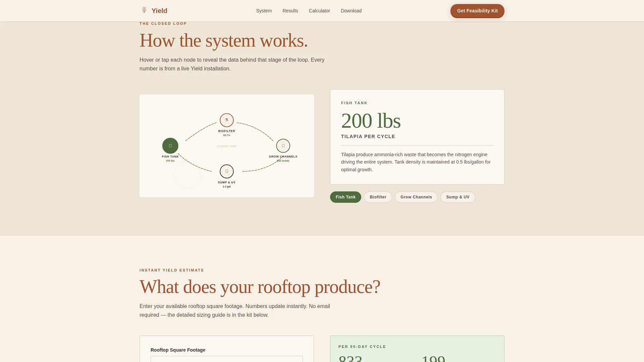Click the "INSTANT YIELD ESTIMATE" label

[172, 270]
